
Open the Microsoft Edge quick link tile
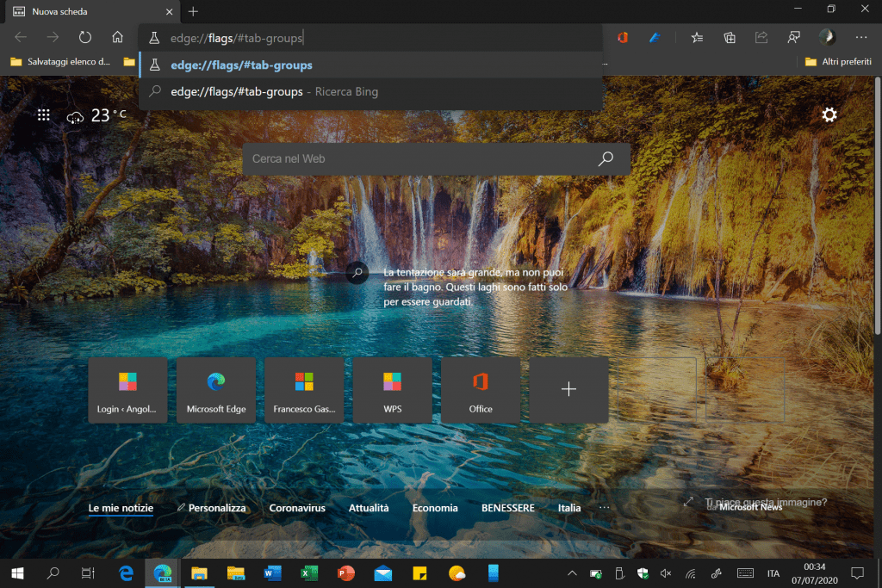pyautogui.click(x=216, y=390)
